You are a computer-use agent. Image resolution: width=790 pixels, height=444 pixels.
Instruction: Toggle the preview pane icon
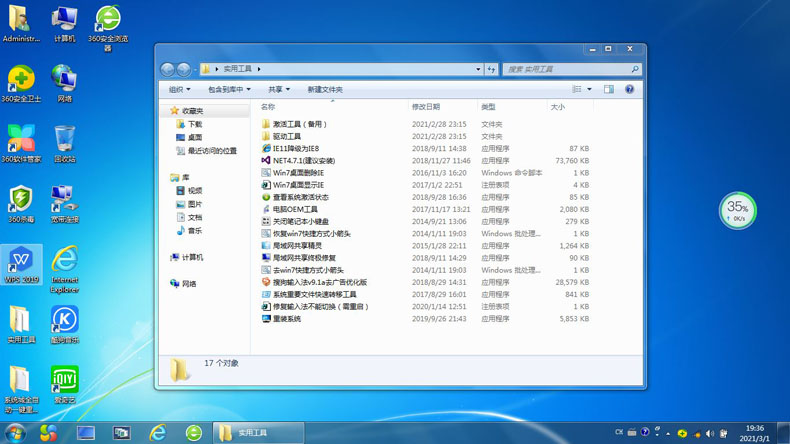608,90
